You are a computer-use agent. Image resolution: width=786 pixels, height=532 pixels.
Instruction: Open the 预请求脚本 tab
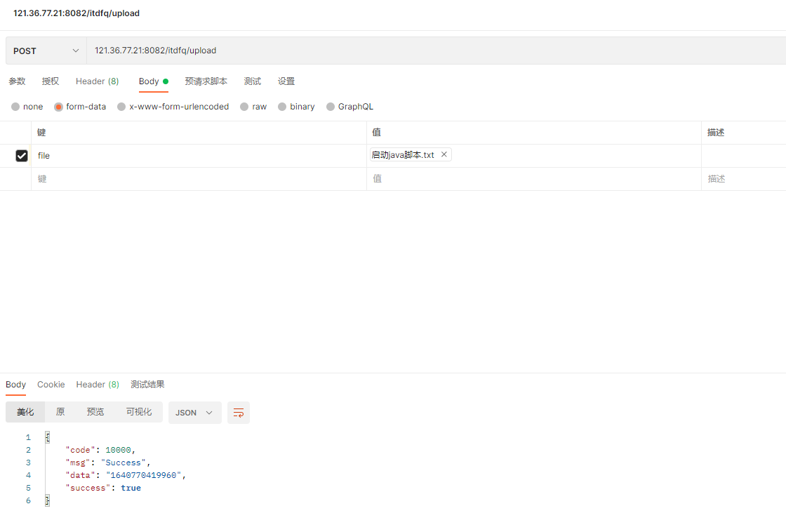point(206,81)
